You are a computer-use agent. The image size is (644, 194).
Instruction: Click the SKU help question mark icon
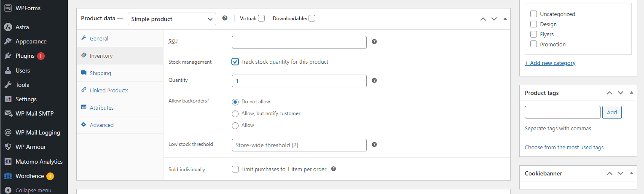[x=374, y=42]
